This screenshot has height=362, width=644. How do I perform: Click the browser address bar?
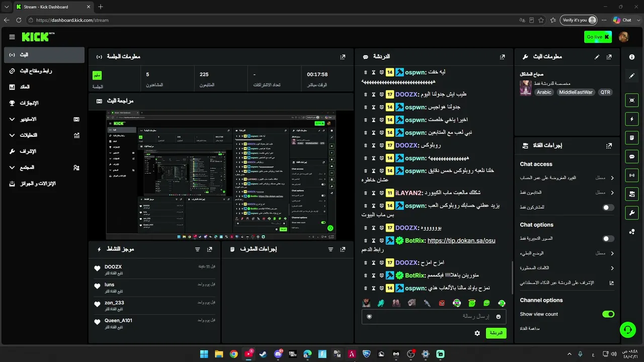(x=272, y=20)
